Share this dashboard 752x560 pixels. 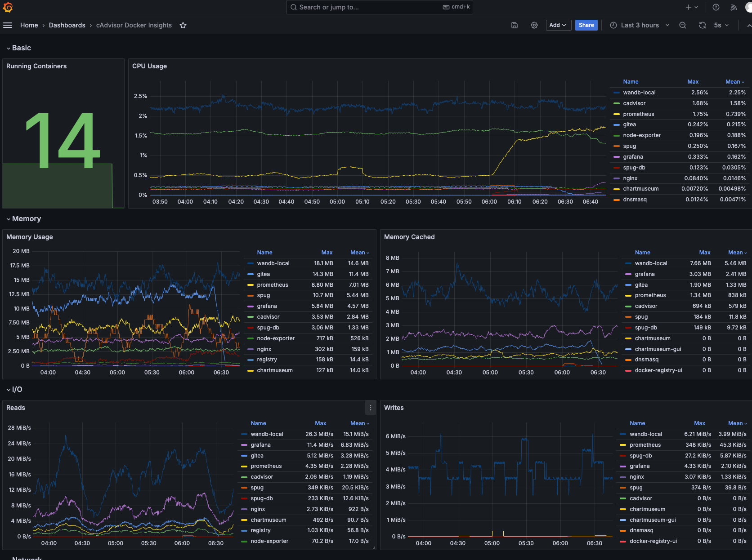(586, 25)
